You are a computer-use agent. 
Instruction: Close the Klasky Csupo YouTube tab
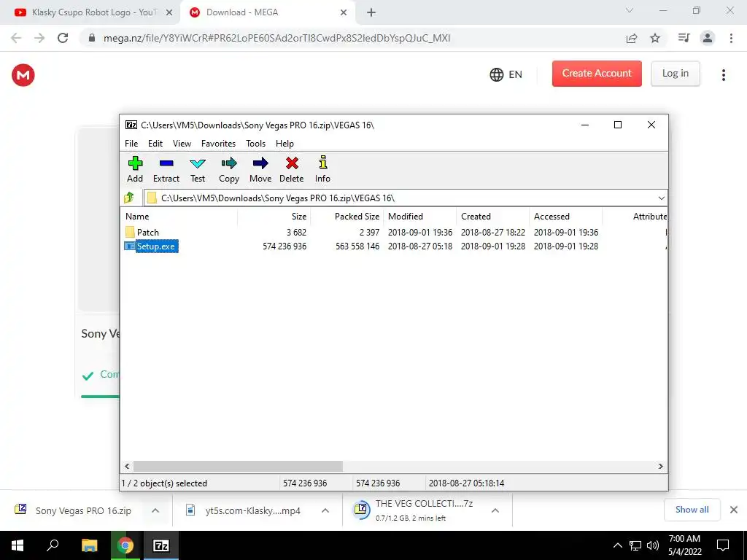[x=169, y=12]
